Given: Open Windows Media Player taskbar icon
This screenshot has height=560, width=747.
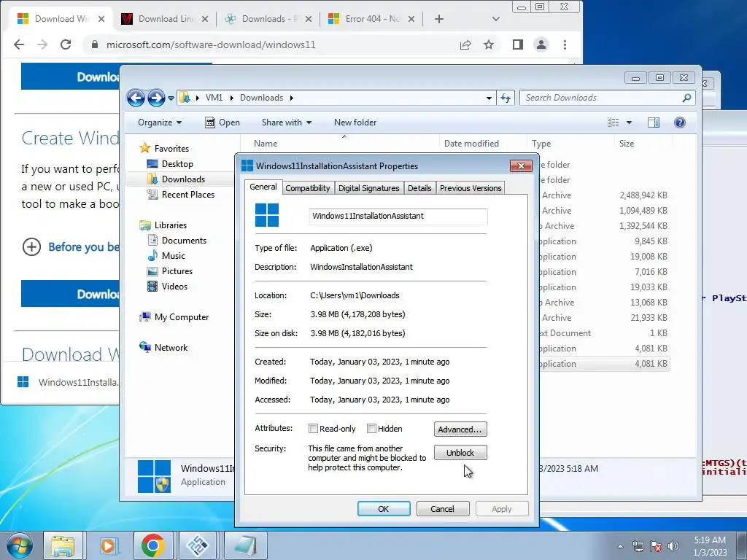Looking at the screenshot, I should click(x=108, y=545).
